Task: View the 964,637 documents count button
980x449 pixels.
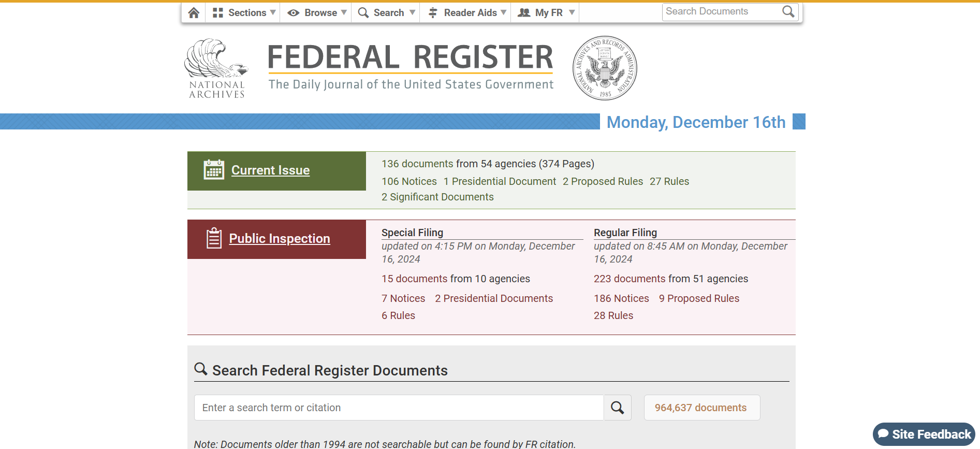Action: [x=701, y=408]
